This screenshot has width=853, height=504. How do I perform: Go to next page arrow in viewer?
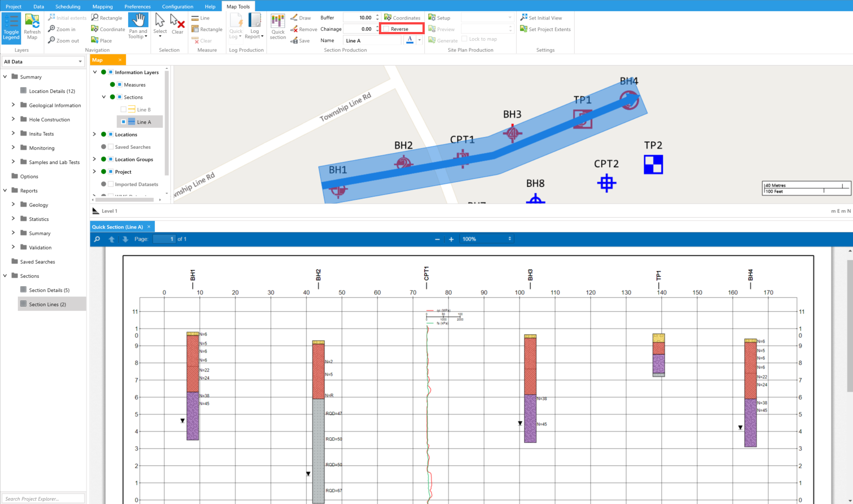pos(125,239)
